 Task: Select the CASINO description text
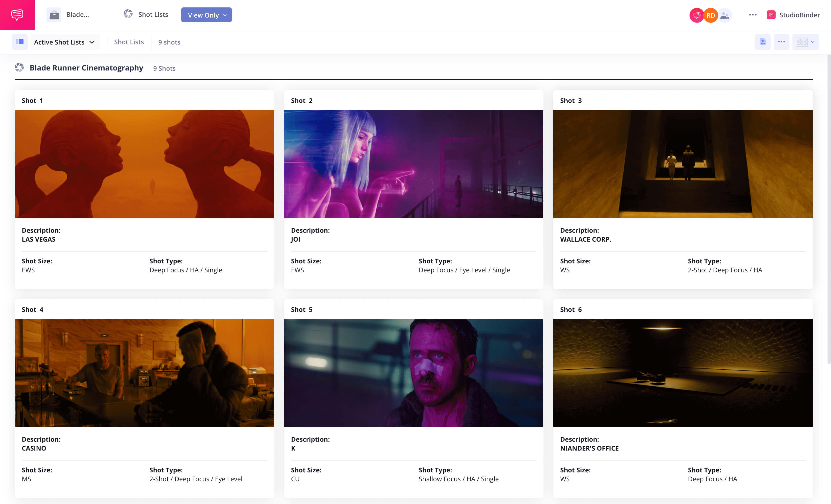[34, 448]
